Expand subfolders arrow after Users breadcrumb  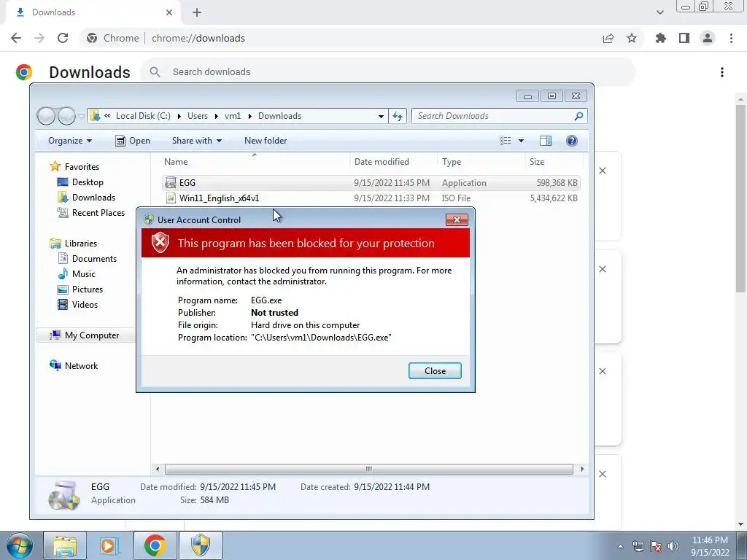click(216, 116)
